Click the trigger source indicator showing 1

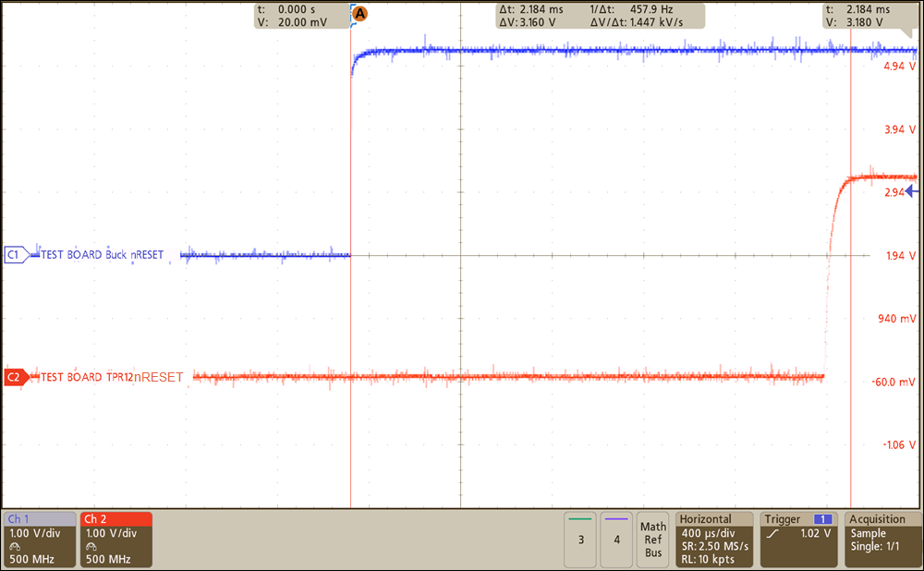[x=822, y=519]
